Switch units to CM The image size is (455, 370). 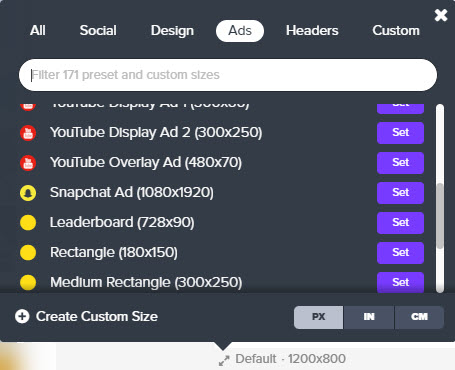click(x=419, y=317)
